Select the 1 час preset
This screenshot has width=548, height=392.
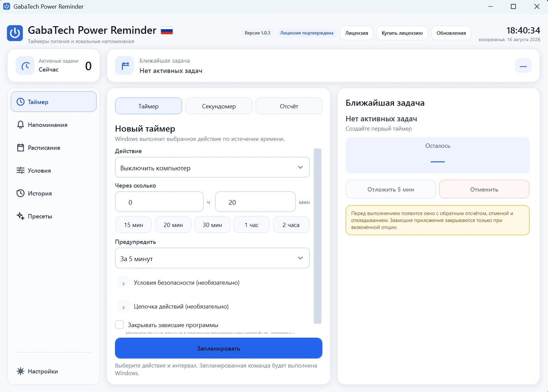[251, 225]
